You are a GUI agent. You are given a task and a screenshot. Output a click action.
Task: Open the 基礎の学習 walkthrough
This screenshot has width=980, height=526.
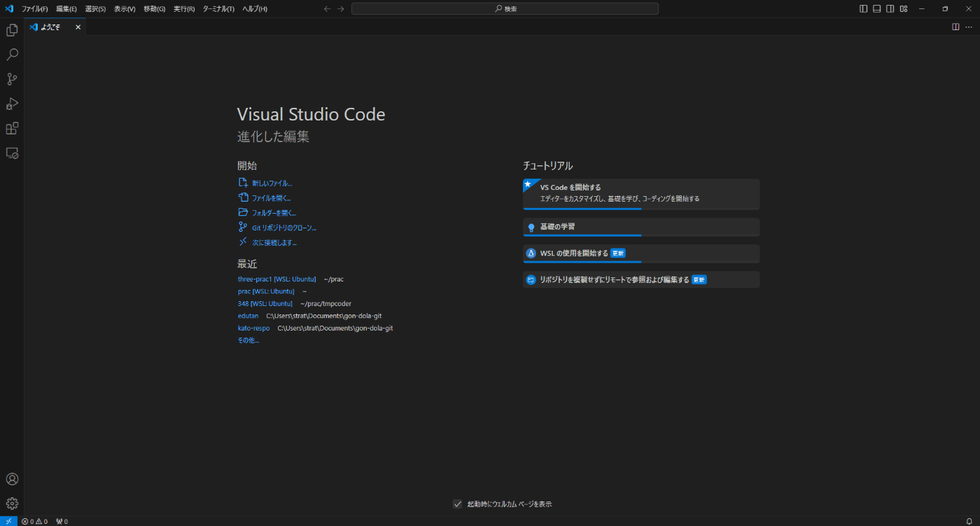[x=641, y=227]
